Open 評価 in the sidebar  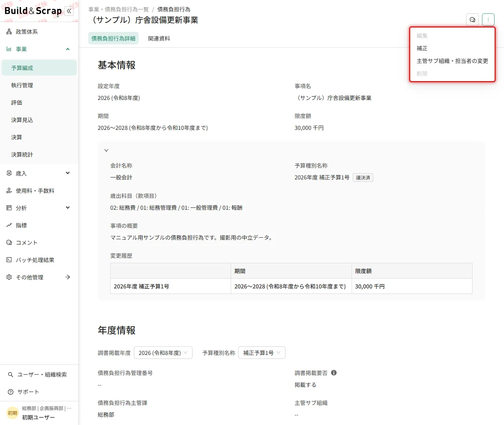39,103
